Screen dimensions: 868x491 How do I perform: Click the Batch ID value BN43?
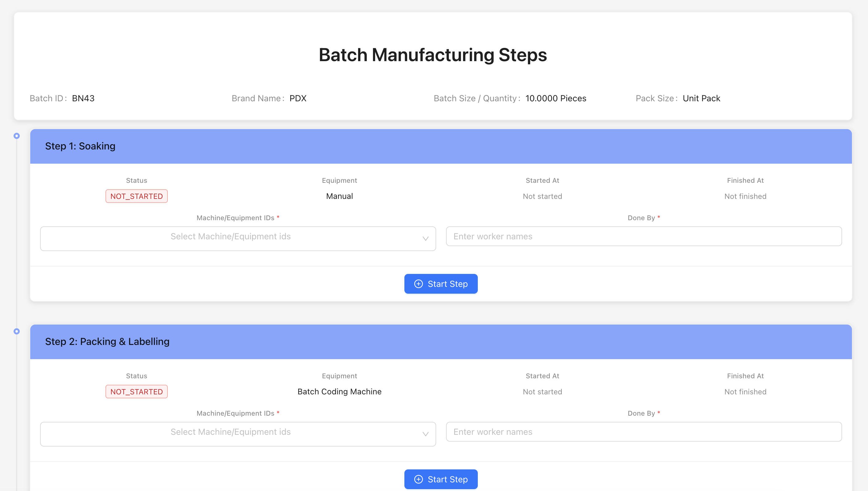click(83, 98)
